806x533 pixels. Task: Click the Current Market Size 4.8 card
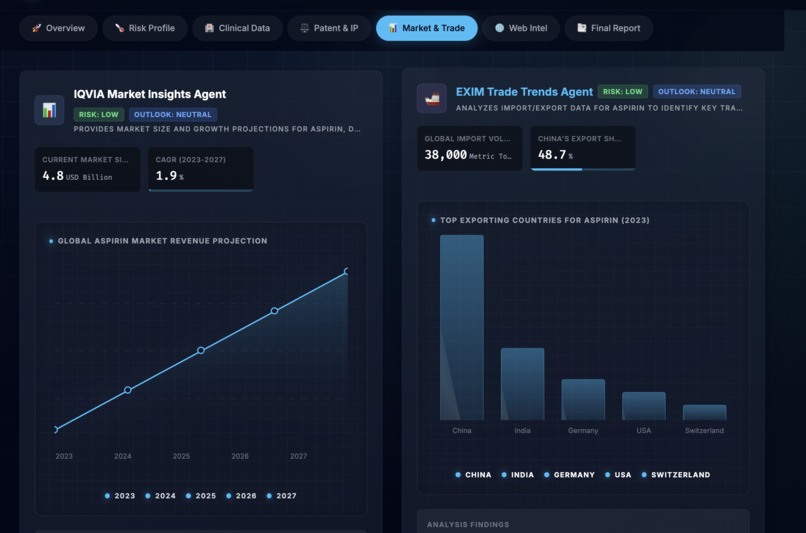(87, 169)
